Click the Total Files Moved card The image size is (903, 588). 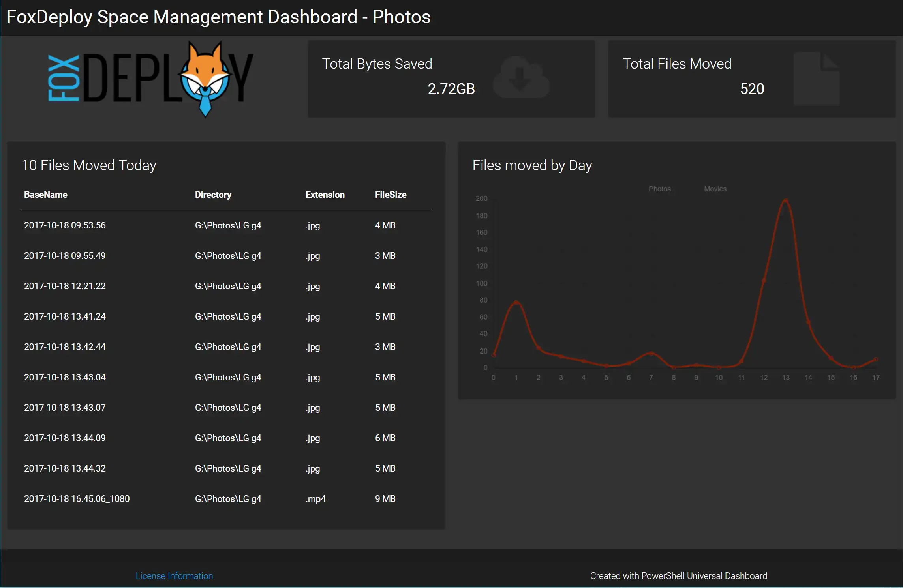[752, 79]
